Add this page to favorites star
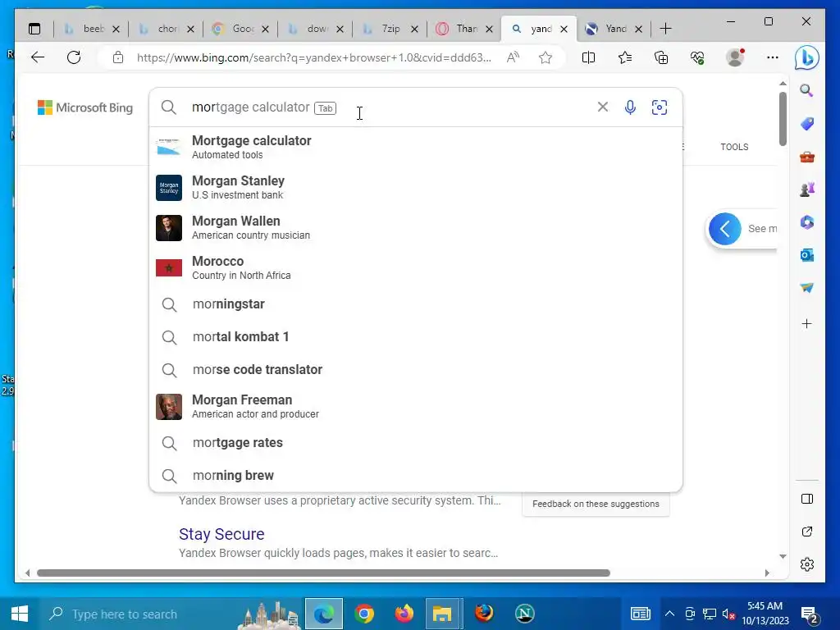840x630 pixels. coord(546,57)
